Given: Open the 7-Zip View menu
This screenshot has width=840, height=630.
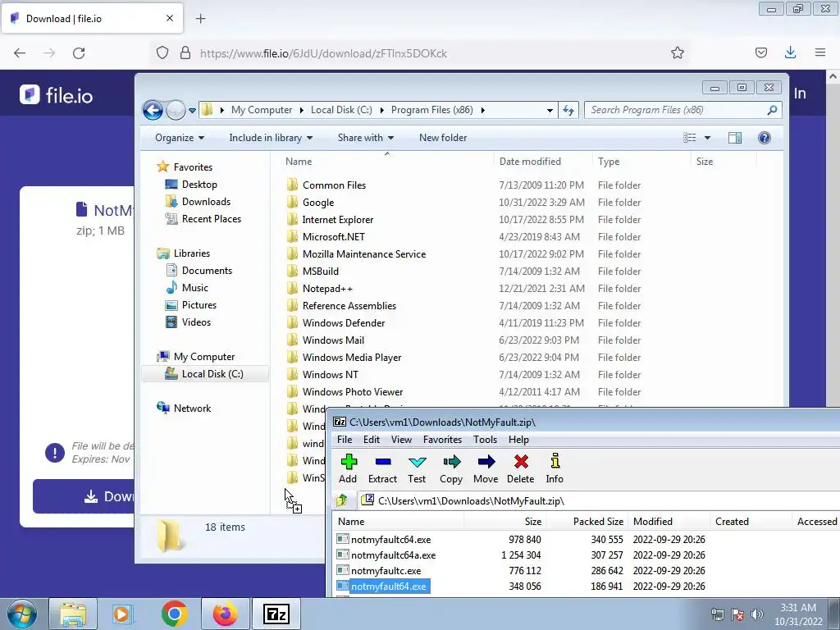Looking at the screenshot, I should click(x=401, y=440).
